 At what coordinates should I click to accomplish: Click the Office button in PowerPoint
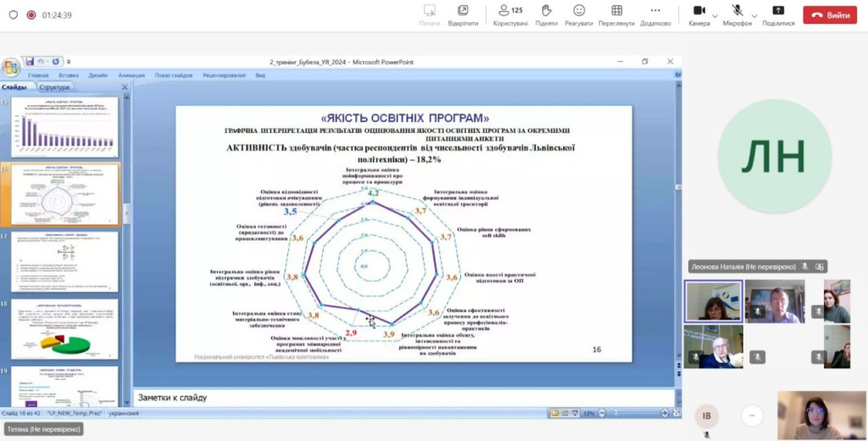10,67
